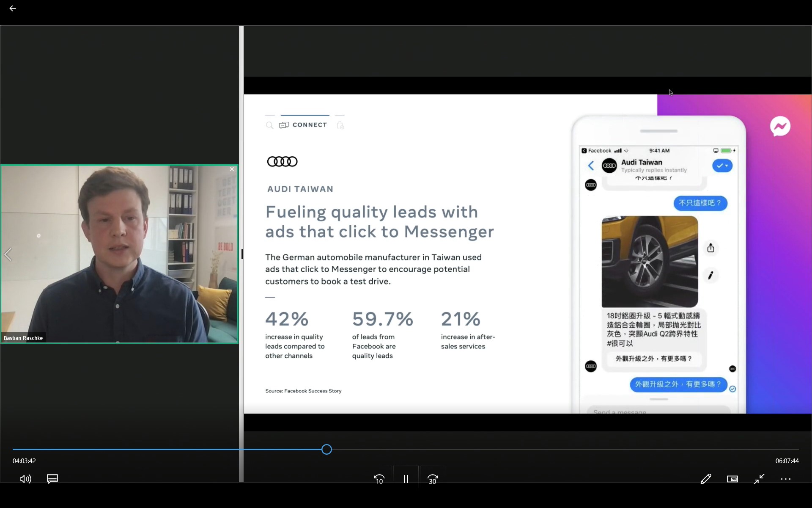The height and width of the screenshot is (508, 812).
Task: Click the CONNECT tab on the slide
Action: click(x=309, y=125)
